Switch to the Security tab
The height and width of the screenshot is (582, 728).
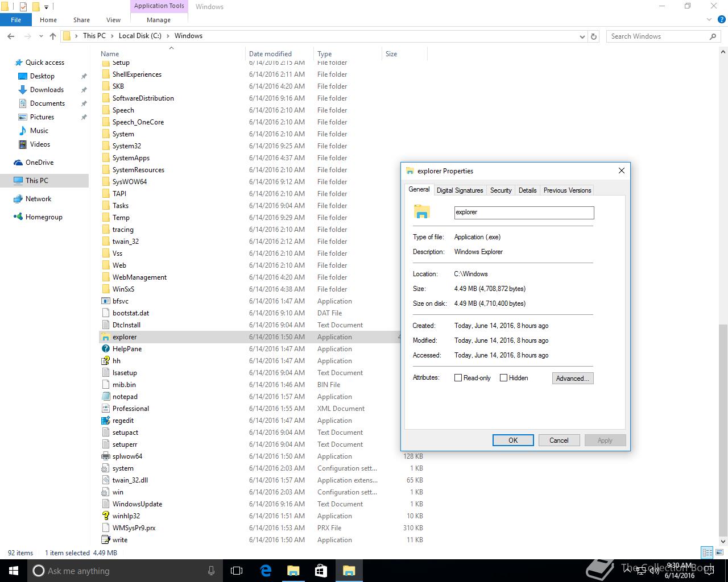tap(501, 190)
